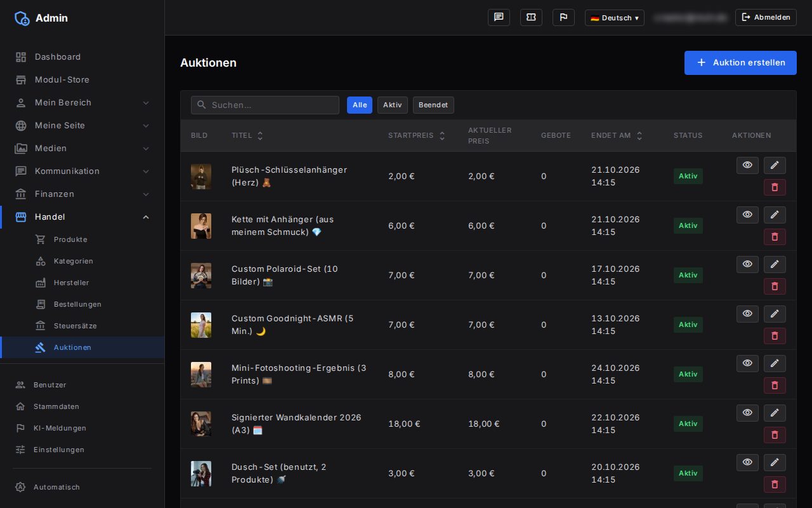Click the Suchen search field

pyautogui.click(x=265, y=105)
